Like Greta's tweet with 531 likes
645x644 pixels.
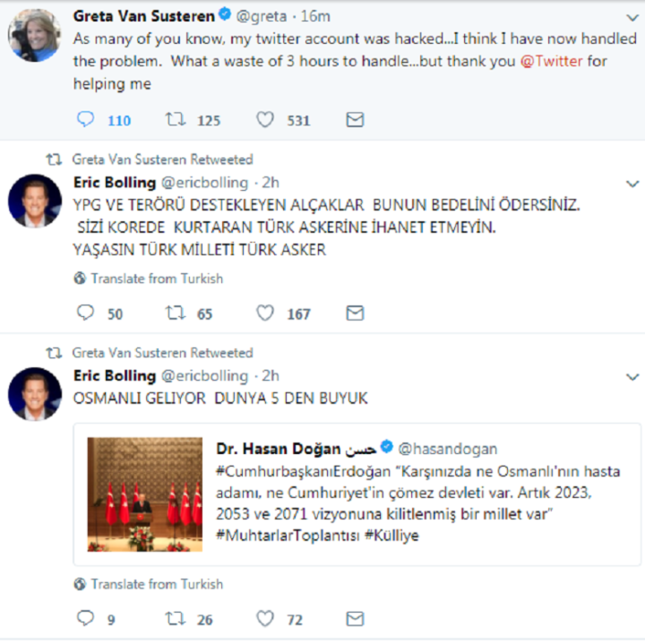[x=265, y=120]
